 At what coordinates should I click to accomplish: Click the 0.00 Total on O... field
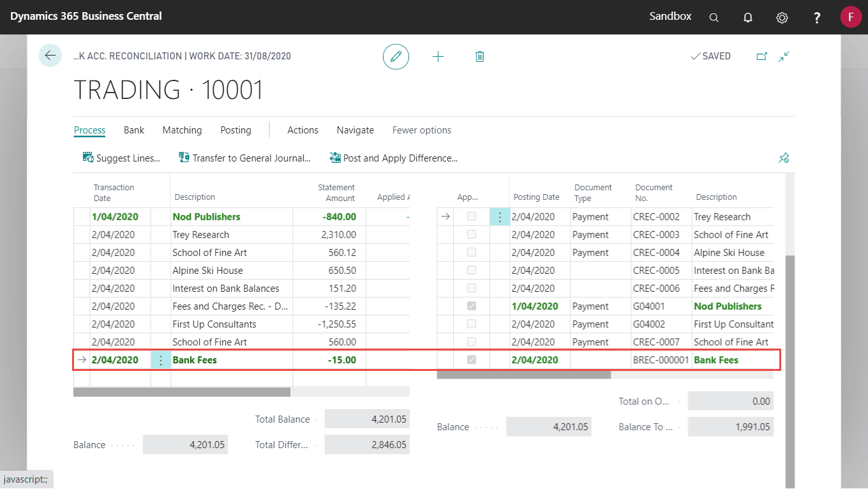click(731, 401)
